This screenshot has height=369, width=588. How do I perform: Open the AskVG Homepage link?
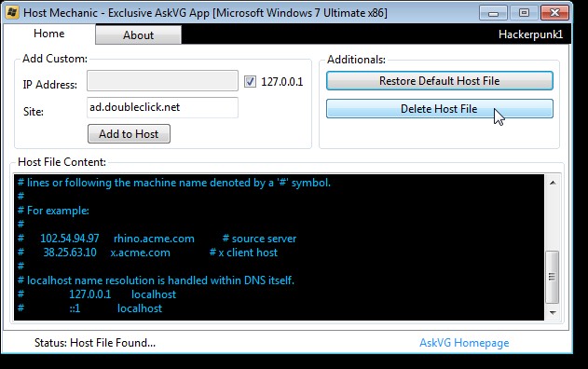(x=464, y=343)
